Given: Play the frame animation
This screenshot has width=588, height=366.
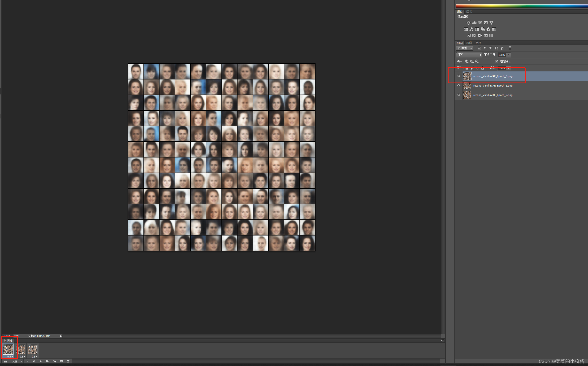Looking at the screenshot, I should [x=41, y=361].
